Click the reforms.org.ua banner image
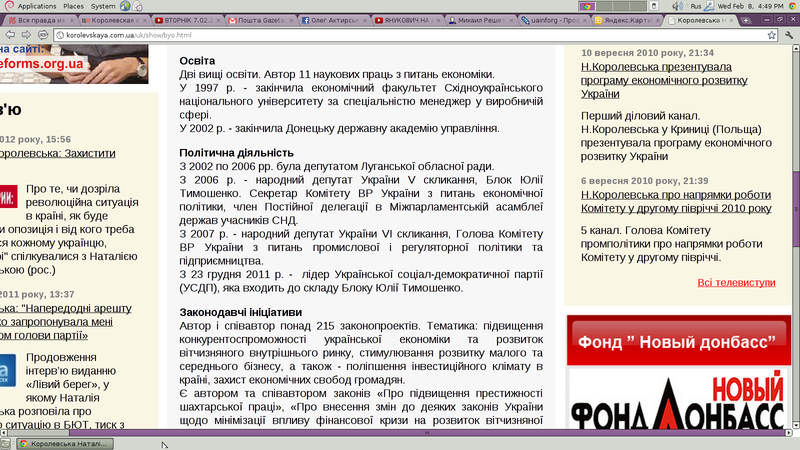The width and height of the screenshot is (800, 450). [74, 64]
